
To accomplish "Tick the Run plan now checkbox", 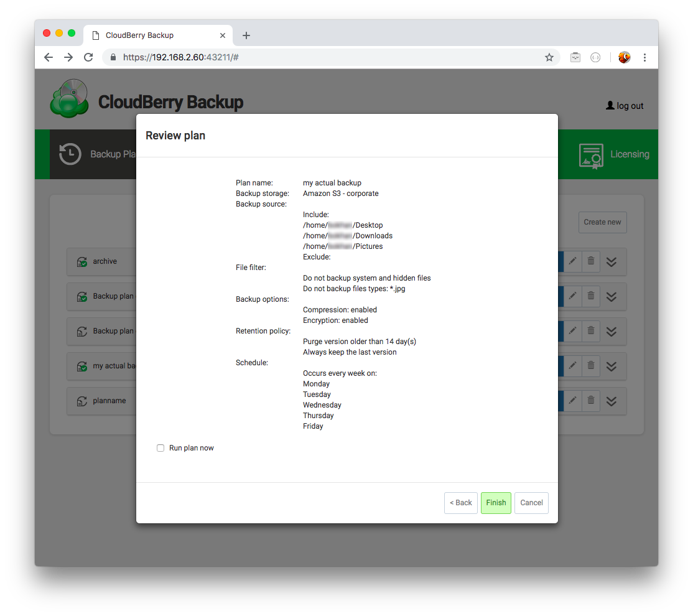I will (160, 448).
